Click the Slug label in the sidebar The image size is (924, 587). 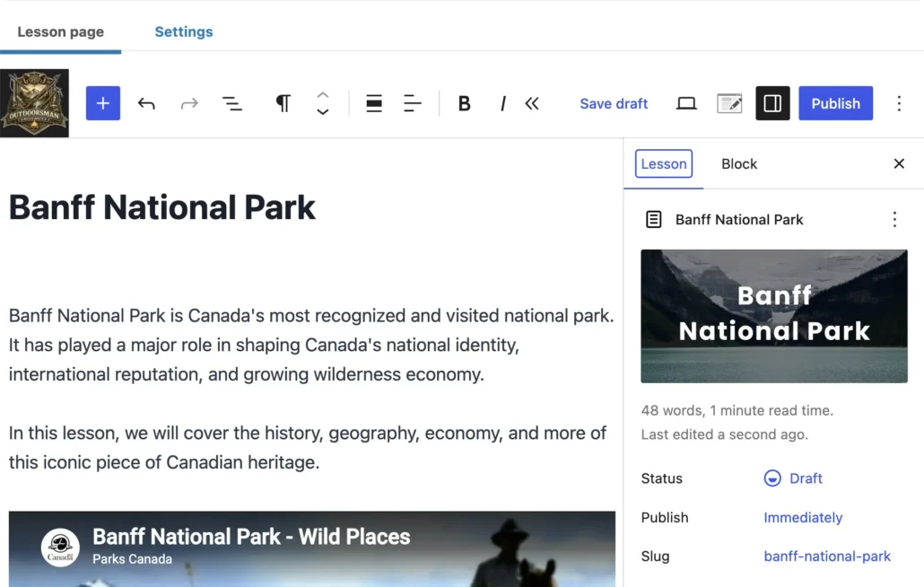655,556
